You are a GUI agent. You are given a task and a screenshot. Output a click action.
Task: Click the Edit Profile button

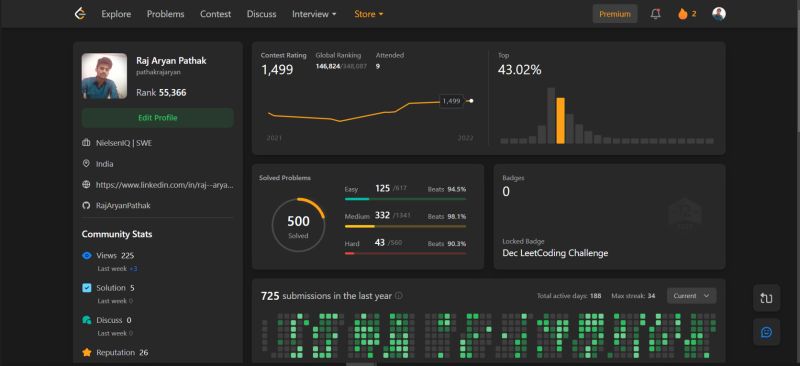[158, 118]
